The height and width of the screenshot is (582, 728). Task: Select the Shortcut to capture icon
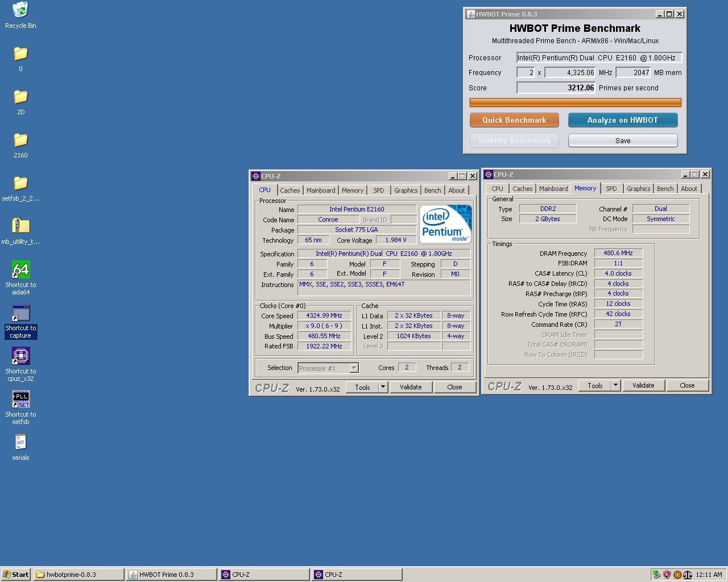click(x=20, y=313)
